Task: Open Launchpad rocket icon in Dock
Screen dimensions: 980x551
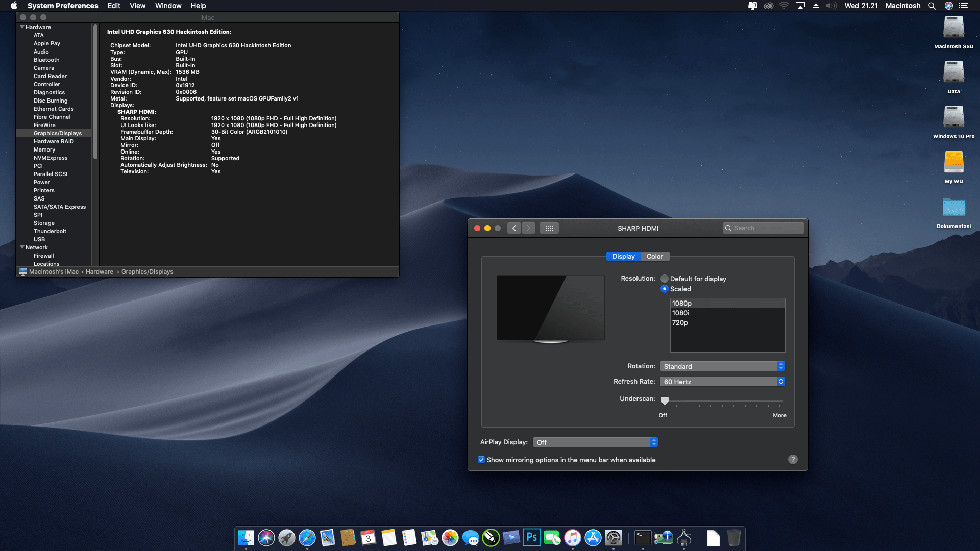Action: (287, 538)
